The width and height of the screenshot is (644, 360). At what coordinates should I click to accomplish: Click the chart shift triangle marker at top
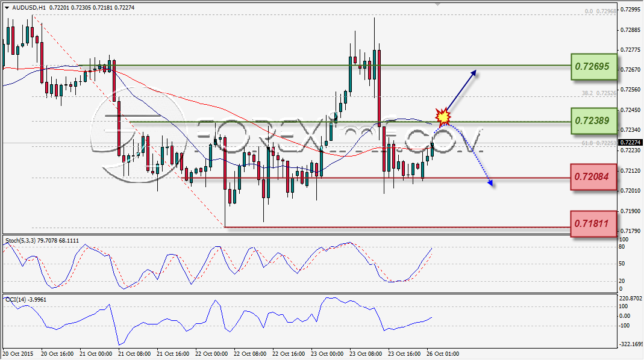438,5
